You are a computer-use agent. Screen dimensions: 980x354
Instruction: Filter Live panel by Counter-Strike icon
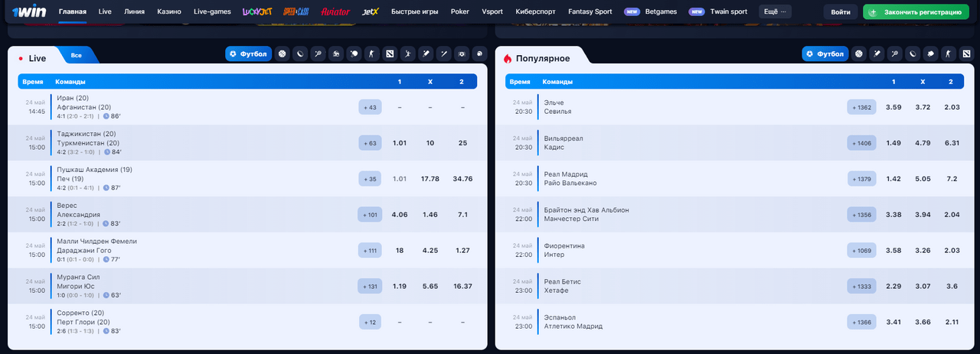[371, 54]
